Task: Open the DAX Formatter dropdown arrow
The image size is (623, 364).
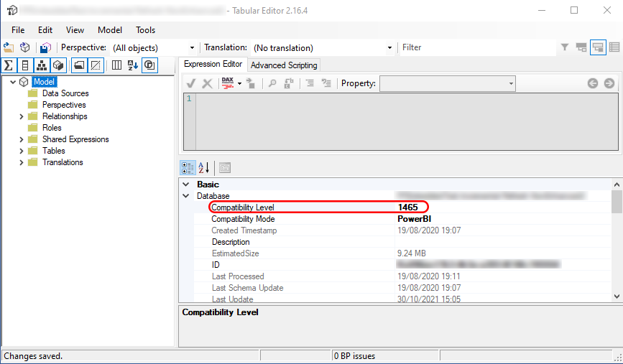Action: 239,83
